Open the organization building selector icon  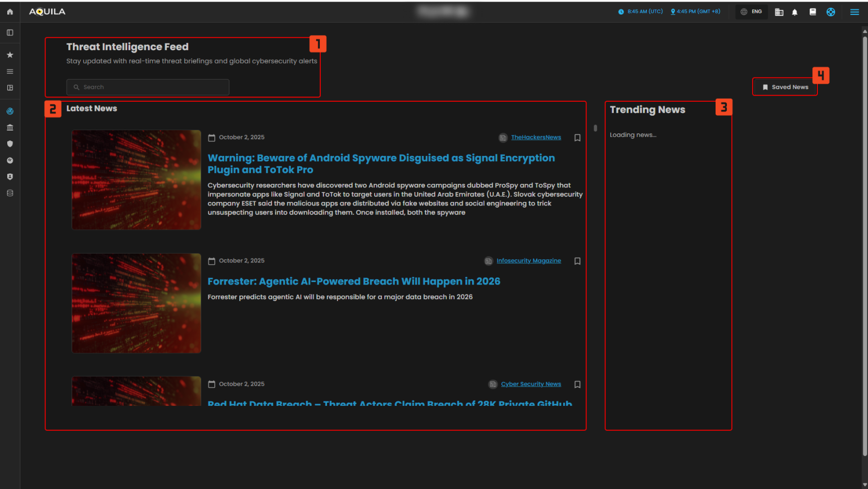click(779, 12)
